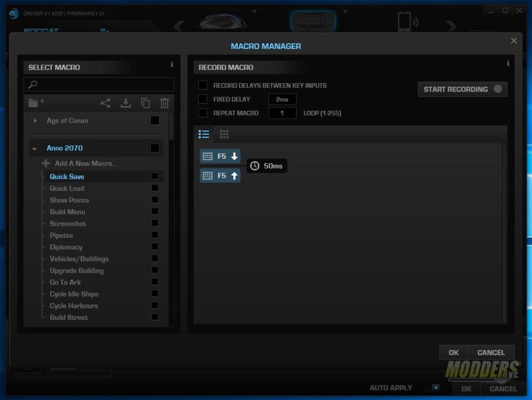The height and width of the screenshot is (400, 532).
Task: Click Add A New Macro entry
Action: [x=86, y=163]
